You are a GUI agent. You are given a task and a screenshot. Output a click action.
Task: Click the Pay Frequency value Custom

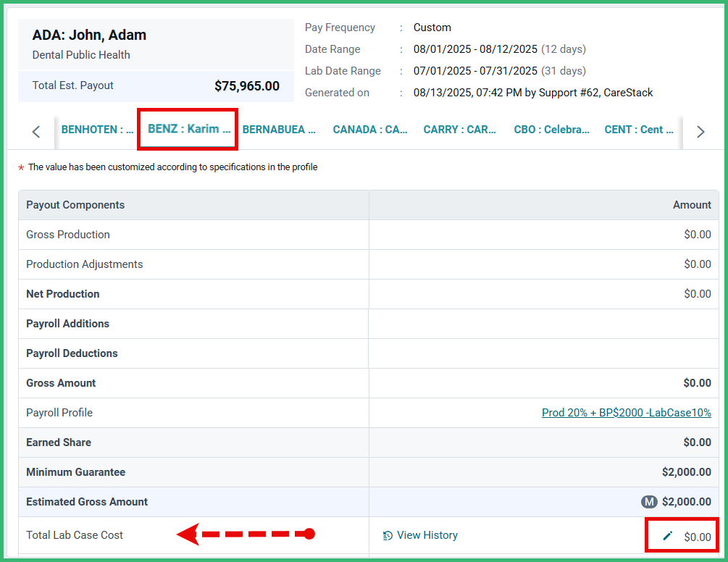tap(432, 28)
